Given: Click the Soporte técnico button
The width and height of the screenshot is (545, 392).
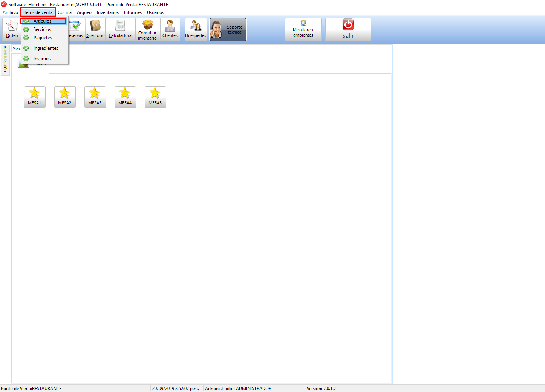Looking at the screenshot, I should [228, 30].
